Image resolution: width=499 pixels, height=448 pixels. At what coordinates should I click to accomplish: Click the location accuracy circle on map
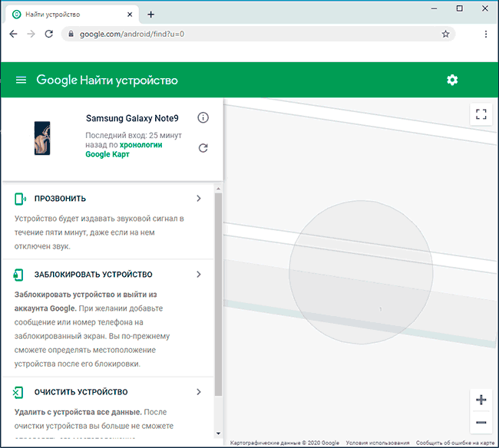point(361,272)
